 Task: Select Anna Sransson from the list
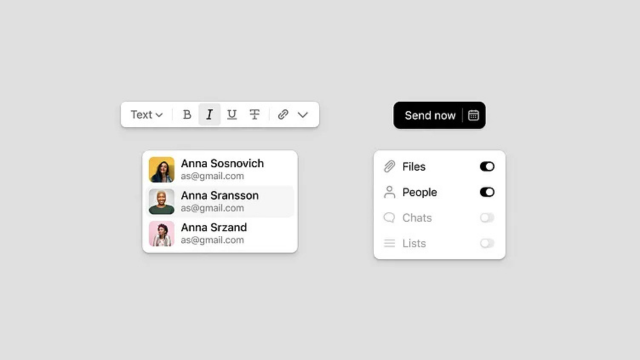point(220,202)
